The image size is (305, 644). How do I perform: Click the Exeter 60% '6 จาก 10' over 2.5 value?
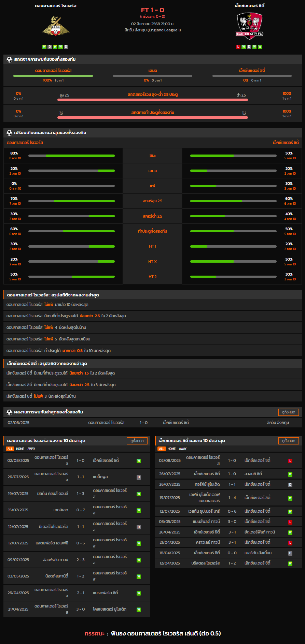tap(290, 201)
